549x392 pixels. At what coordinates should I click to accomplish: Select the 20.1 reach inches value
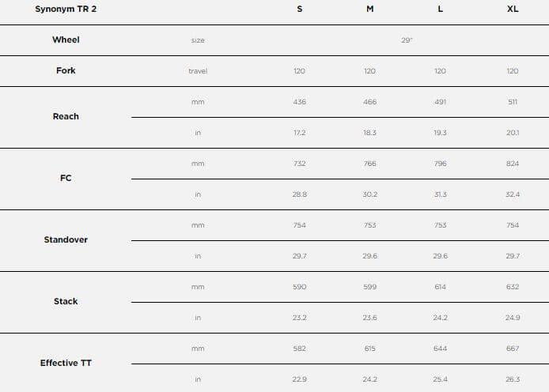click(513, 133)
